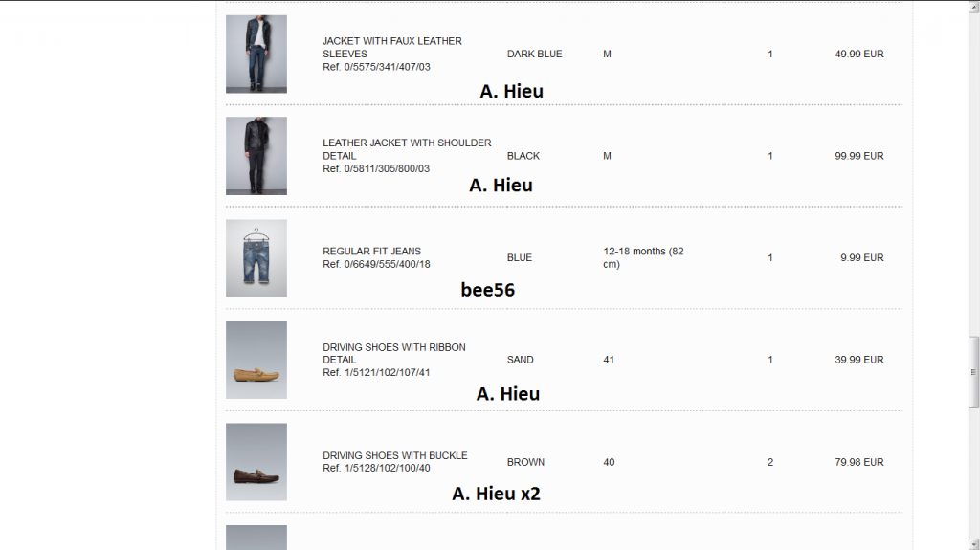The height and width of the screenshot is (550, 980).
Task: Select the 79.98 EUR price text
Action: tap(858, 463)
